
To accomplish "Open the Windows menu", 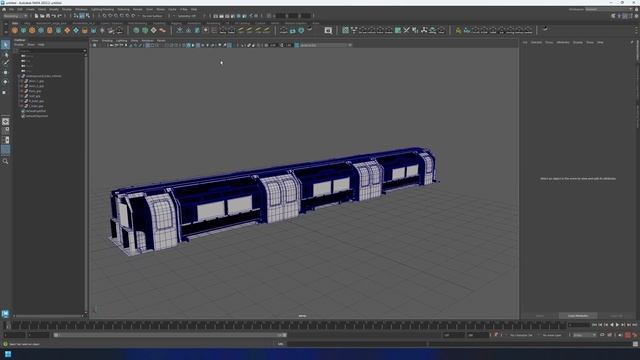I will (x=81, y=9).
